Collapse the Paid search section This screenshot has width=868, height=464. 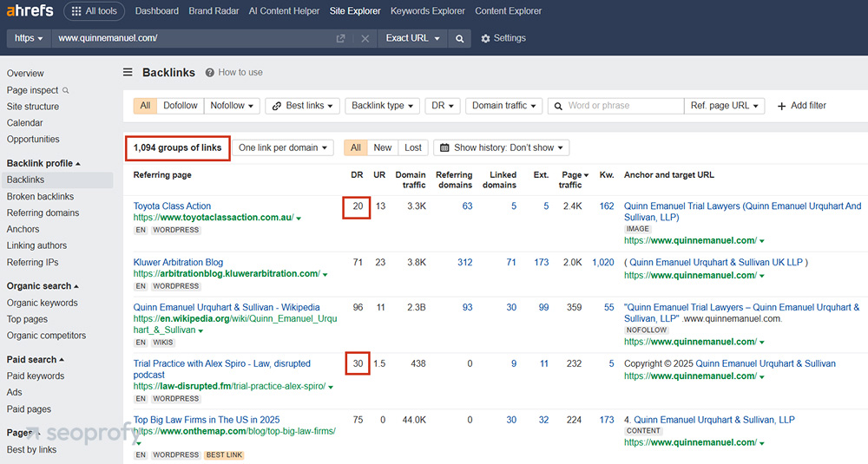pos(36,359)
